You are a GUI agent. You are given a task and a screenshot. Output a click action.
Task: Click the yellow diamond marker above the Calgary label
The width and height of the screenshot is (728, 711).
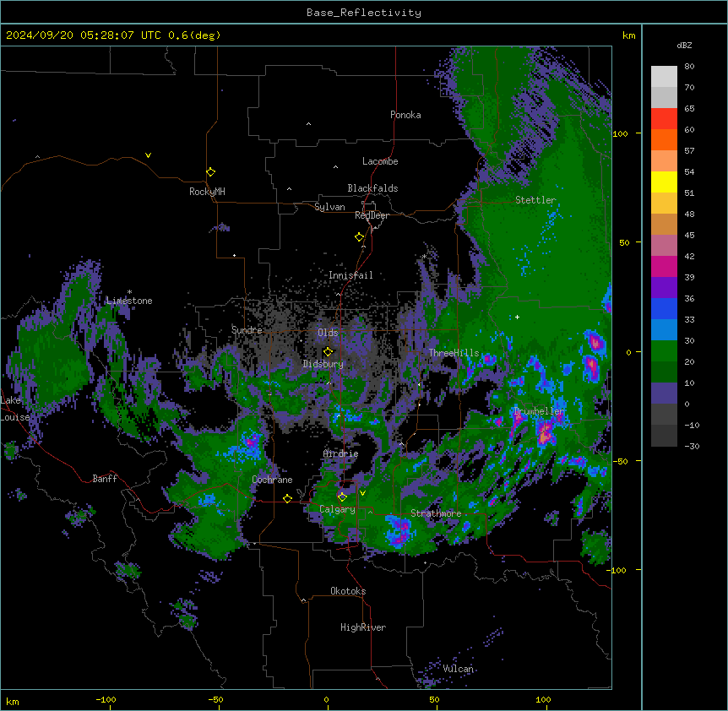pyautogui.click(x=342, y=497)
